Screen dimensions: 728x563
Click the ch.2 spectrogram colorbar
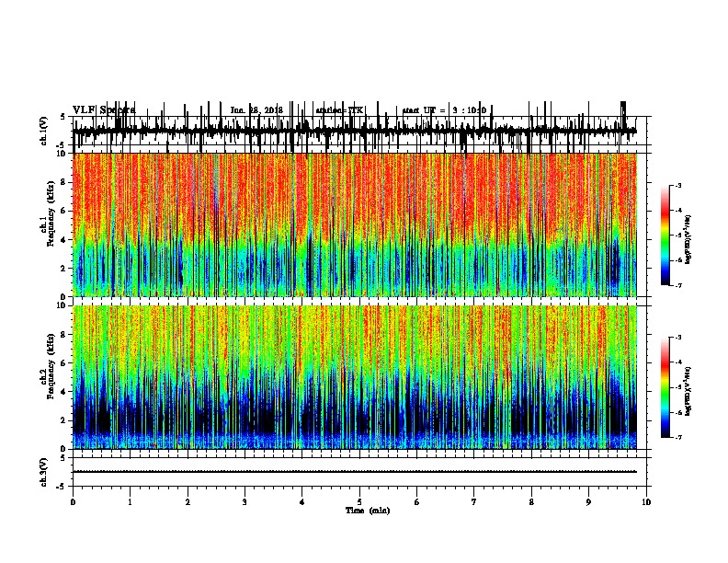pos(665,387)
